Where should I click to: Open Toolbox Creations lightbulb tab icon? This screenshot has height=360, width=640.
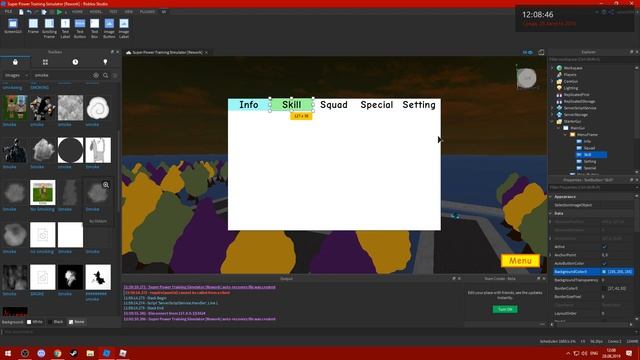click(105, 62)
